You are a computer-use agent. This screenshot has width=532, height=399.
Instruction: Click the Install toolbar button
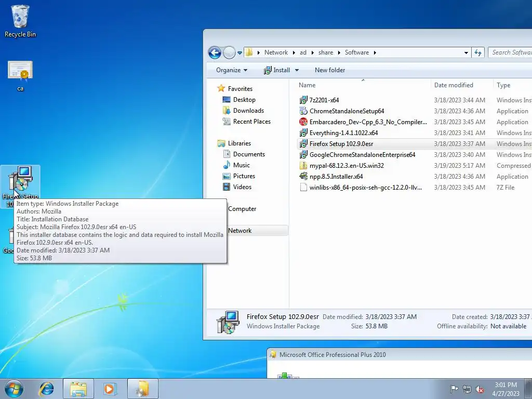pyautogui.click(x=277, y=70)
